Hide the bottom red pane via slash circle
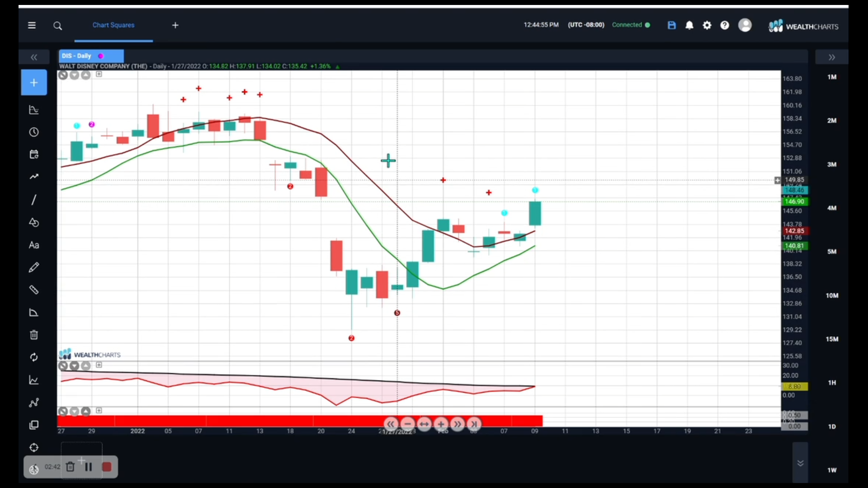Screen dimensions: 868x488 [x=63, y=411]
